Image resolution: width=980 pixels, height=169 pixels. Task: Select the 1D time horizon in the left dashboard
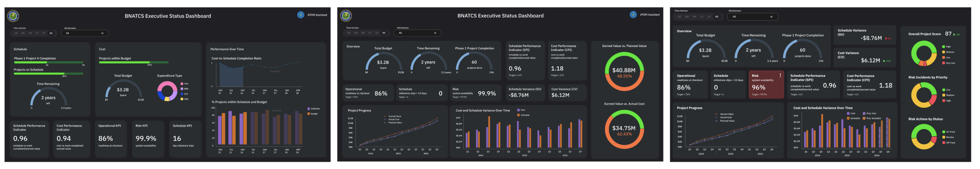[16, 33]
